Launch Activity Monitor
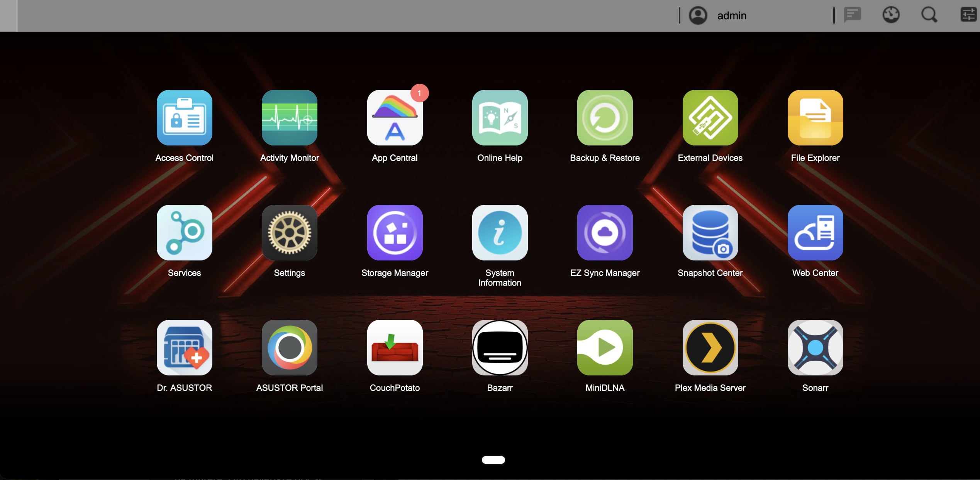Viewport: 980px width, 480px height. coord(290,118)
